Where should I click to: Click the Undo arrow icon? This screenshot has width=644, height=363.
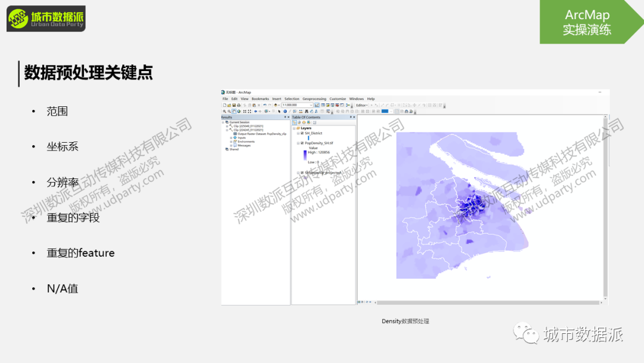265,105
